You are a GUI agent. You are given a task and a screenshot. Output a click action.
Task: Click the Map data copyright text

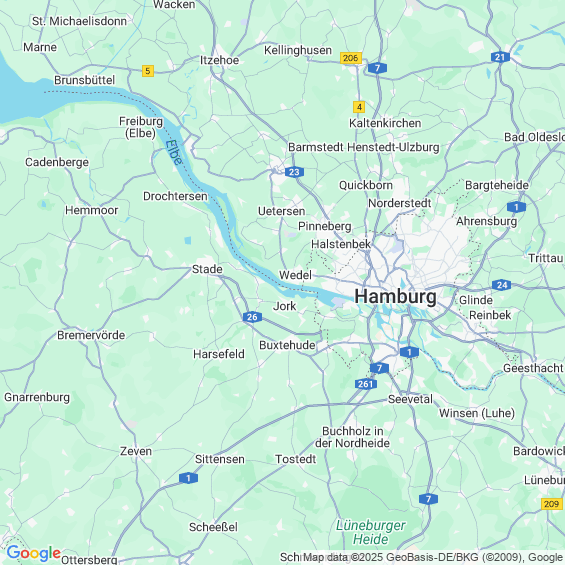pos(433,557)
